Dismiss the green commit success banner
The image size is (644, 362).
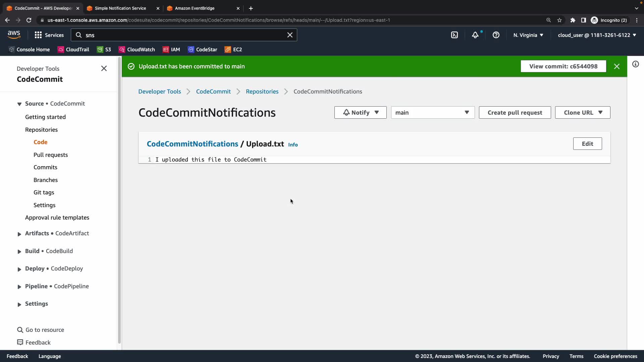coord(616,66)
